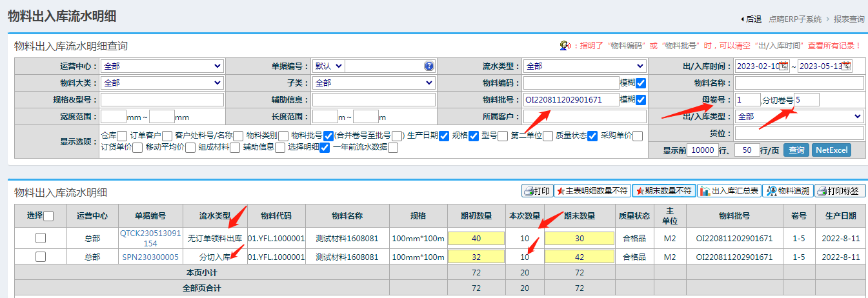Open the end date calendar picker
Viewport: 868px width, 298px height.
point(846,66)
